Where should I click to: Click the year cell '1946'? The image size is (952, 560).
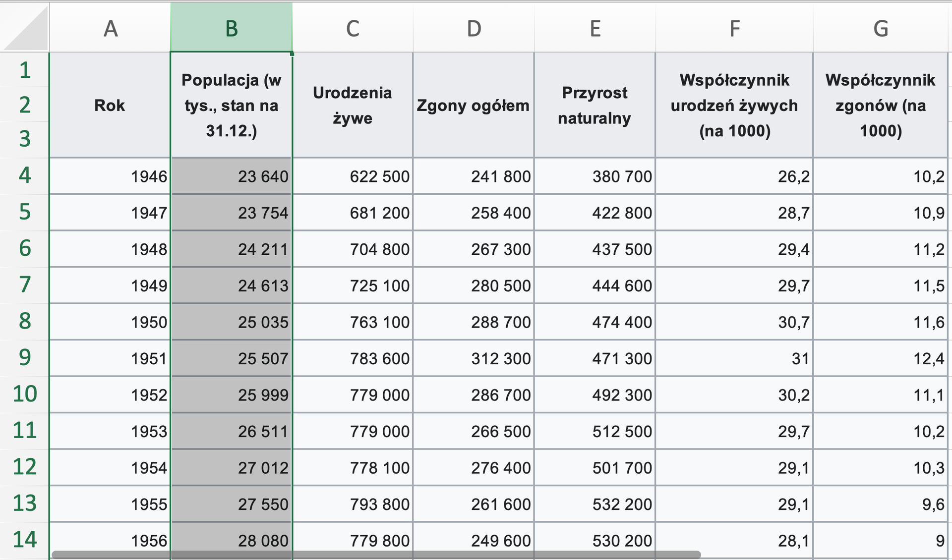[x=110, y=176]
